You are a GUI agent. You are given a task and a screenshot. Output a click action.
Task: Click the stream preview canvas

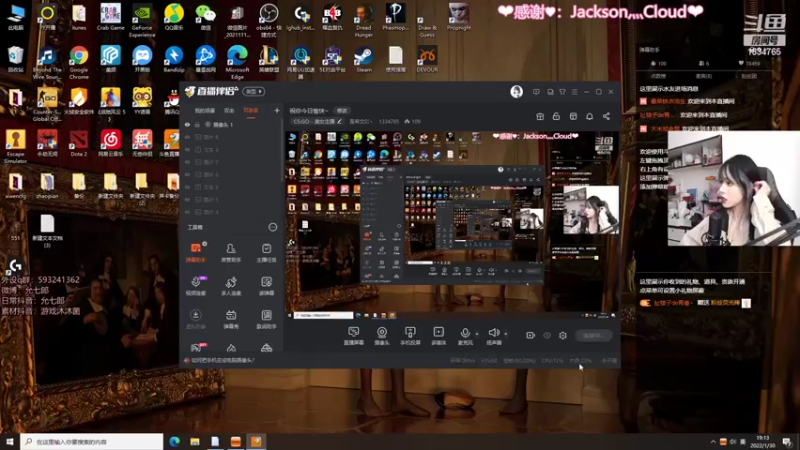coord(452,225)
